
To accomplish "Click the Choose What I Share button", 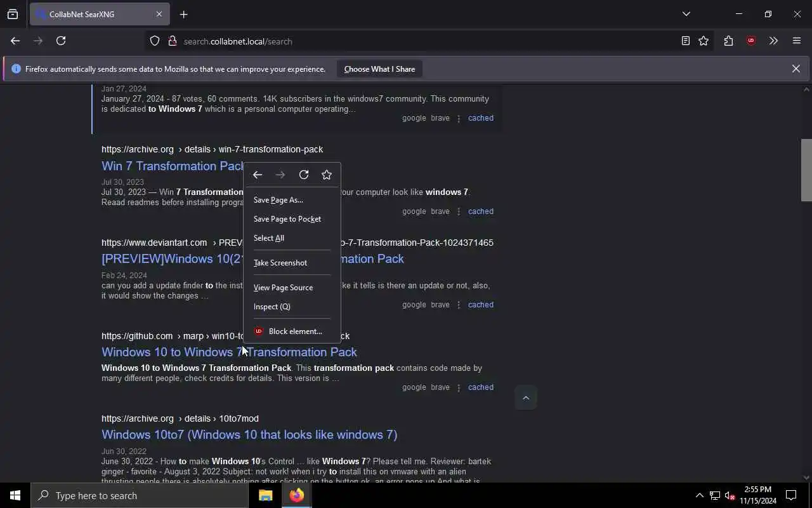I will click(379, 69).
